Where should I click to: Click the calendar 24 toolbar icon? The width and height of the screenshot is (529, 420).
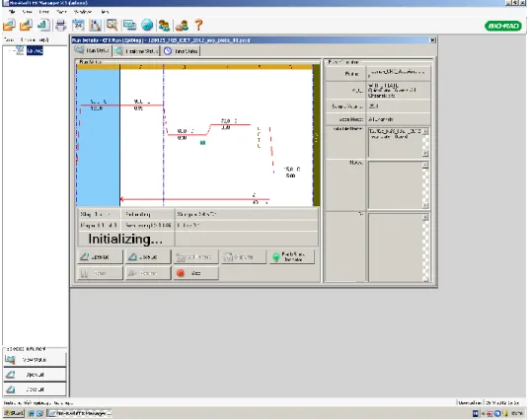coord(78,26)
